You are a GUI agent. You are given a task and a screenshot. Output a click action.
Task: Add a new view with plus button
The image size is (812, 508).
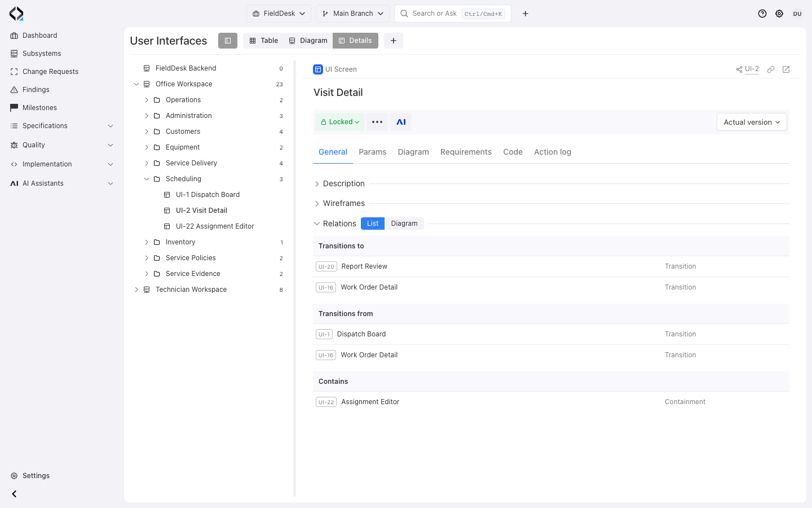pyautogui.click(x=394, y=41)
